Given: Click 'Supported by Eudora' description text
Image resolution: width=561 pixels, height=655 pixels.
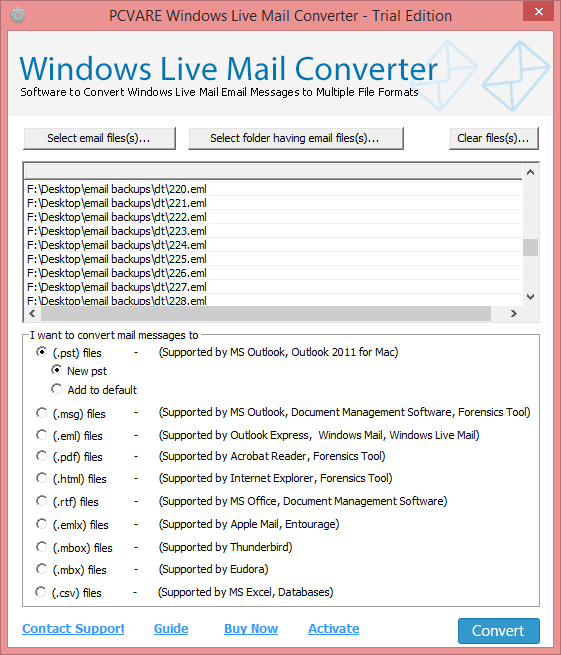Looking at the screenshot, I should click(213, 569).
